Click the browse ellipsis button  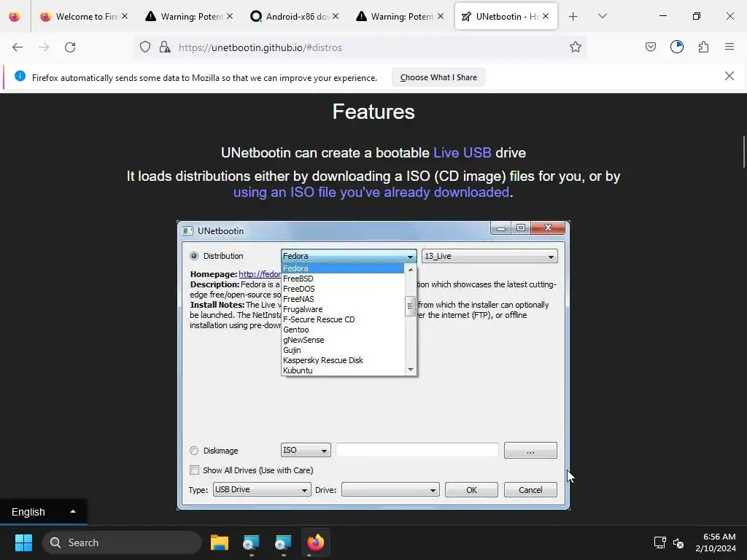pyautogui.click(x=530, y=451)
